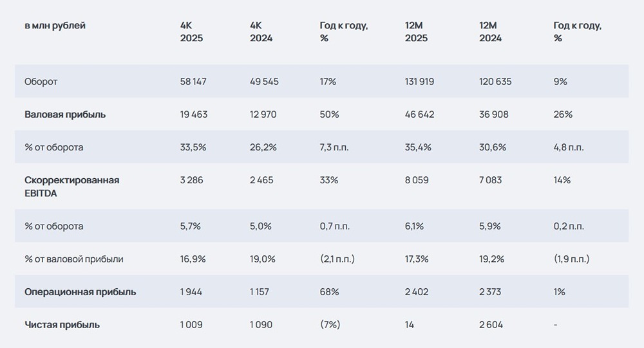The image size is (644, 348).
Task: Select the "Оборот" row label
Action: 41,82
